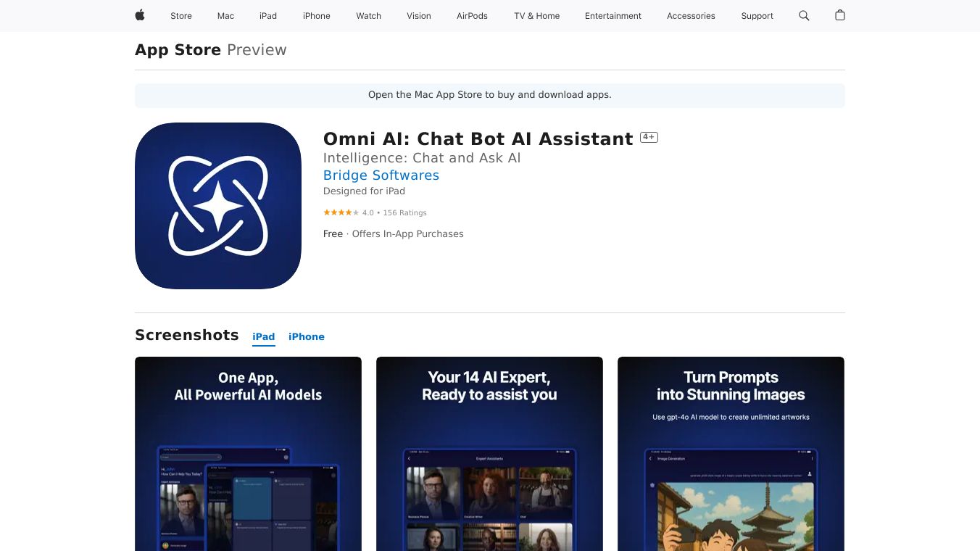This screenshot has width=980, height=551.
Task: Click the '156 Ratings' text
Action: click(x=404, y=212)
